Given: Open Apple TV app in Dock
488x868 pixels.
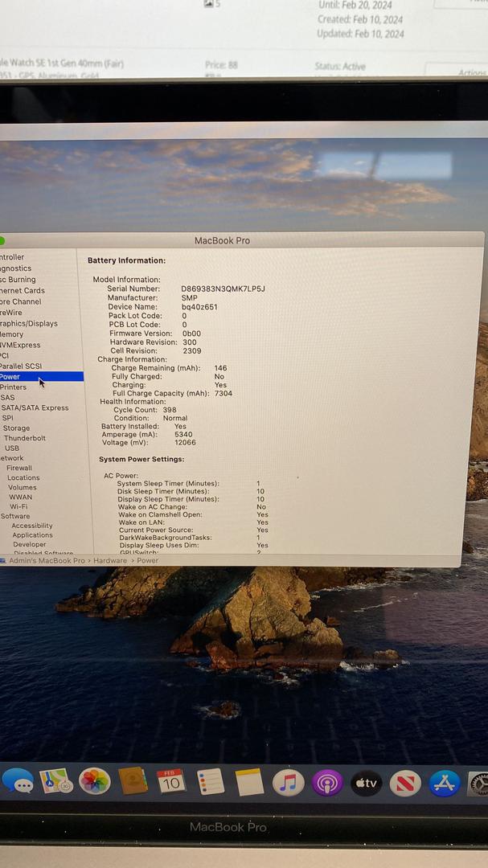Looking at the screenshot, I should 366,784.
